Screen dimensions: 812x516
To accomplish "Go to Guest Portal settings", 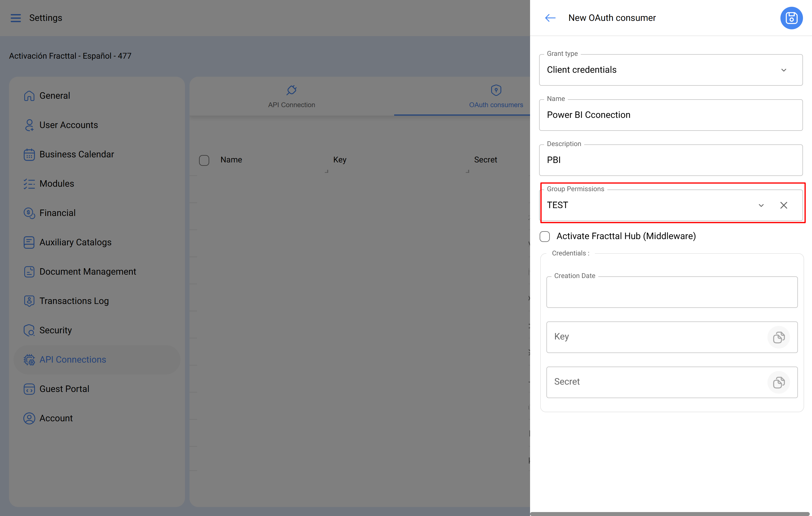I will 64,389.
